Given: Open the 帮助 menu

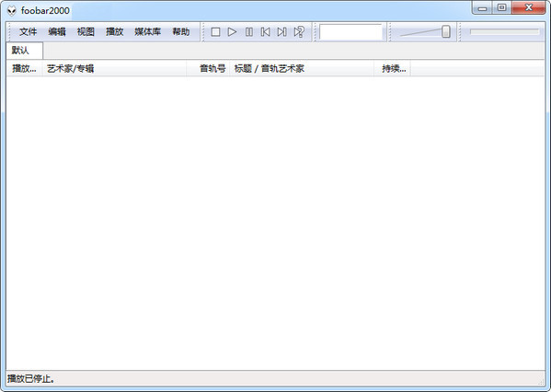Looking at the screenshot, I should (x=181, y=32).
